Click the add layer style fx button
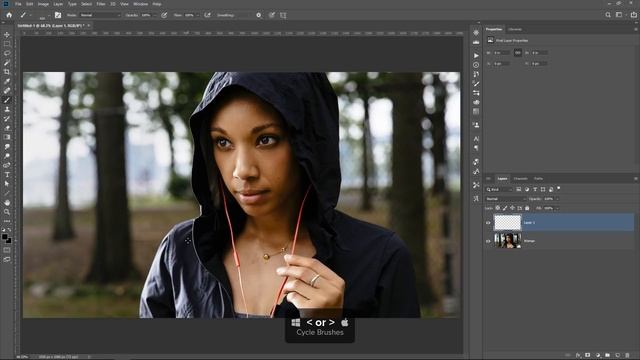Screen dimensions: 640x360 coord(578,356)
